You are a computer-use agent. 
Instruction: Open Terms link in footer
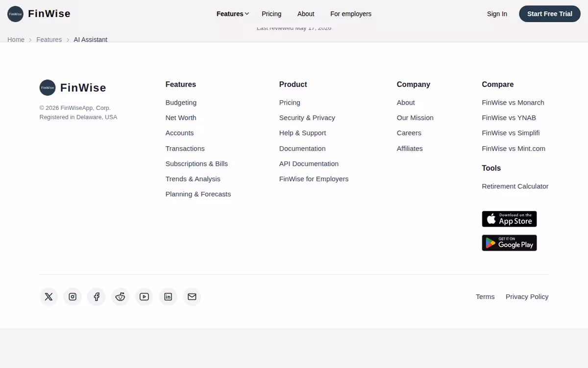(485, 297)
